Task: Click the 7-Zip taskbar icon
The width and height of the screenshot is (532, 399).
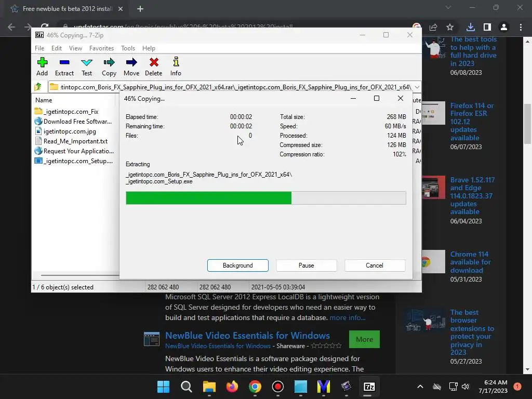Action: click(x=369, y=387)
